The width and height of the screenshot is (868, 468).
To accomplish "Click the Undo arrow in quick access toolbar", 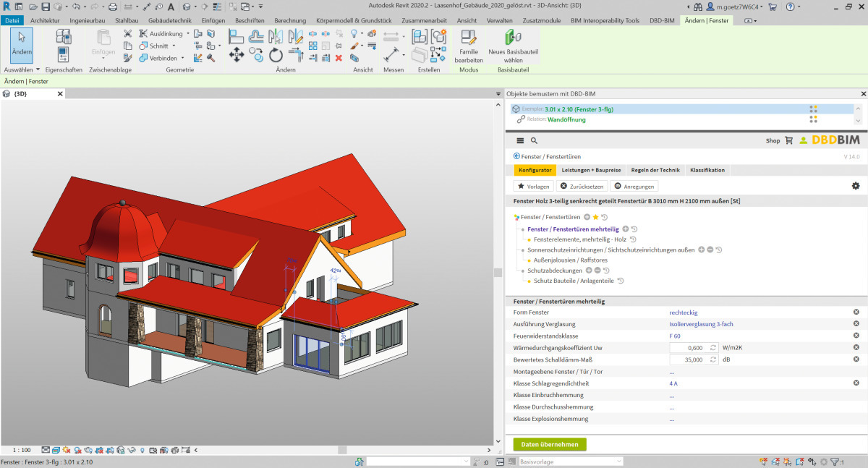I will 75,7.
